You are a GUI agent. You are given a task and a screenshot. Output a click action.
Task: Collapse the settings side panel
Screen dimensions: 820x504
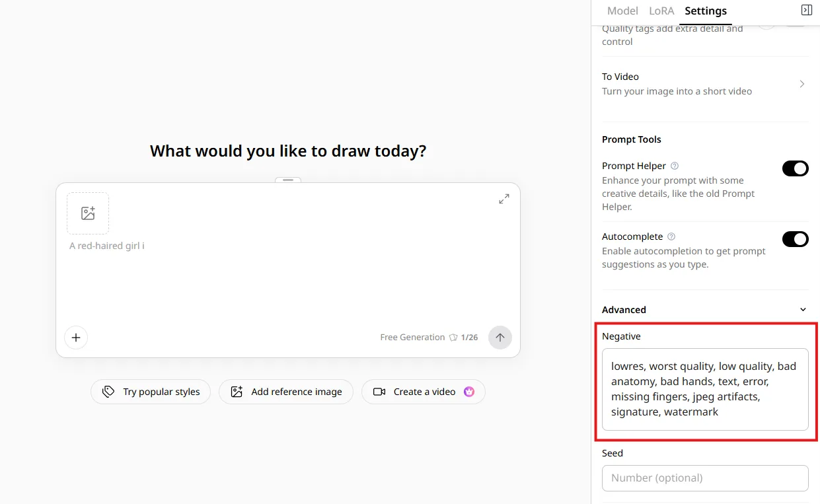click(806, 10)
